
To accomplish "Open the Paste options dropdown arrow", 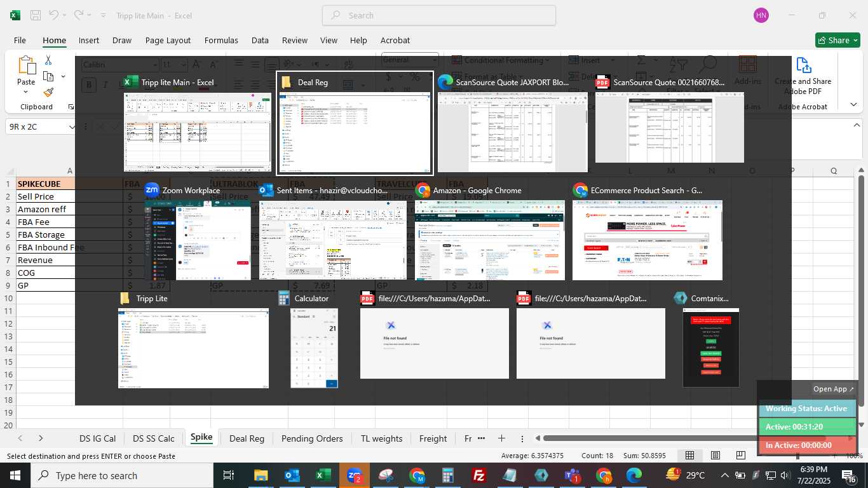I will pos(26,92).
